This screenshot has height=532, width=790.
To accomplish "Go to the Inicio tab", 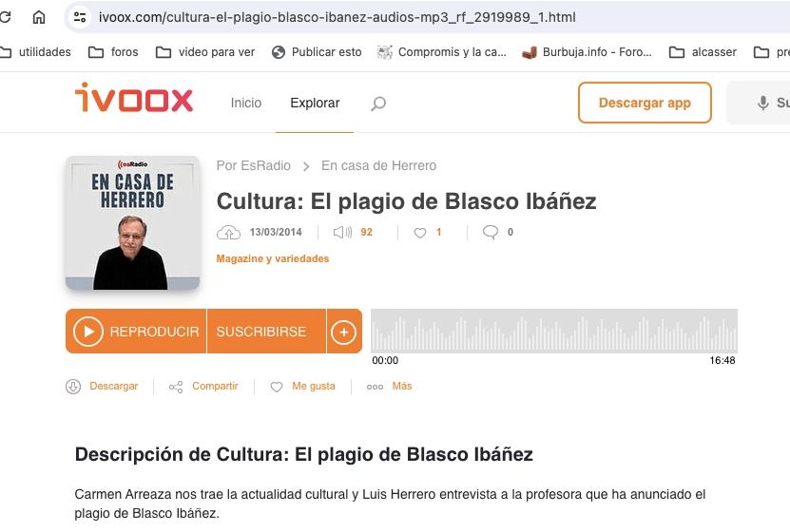I will pos(246,104).
